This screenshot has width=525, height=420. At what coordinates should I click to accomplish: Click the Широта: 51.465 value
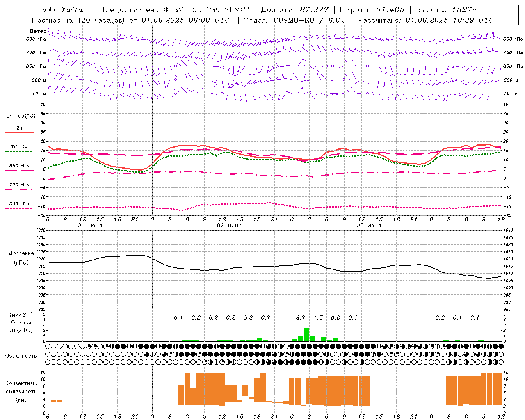(x=372, y=10)
